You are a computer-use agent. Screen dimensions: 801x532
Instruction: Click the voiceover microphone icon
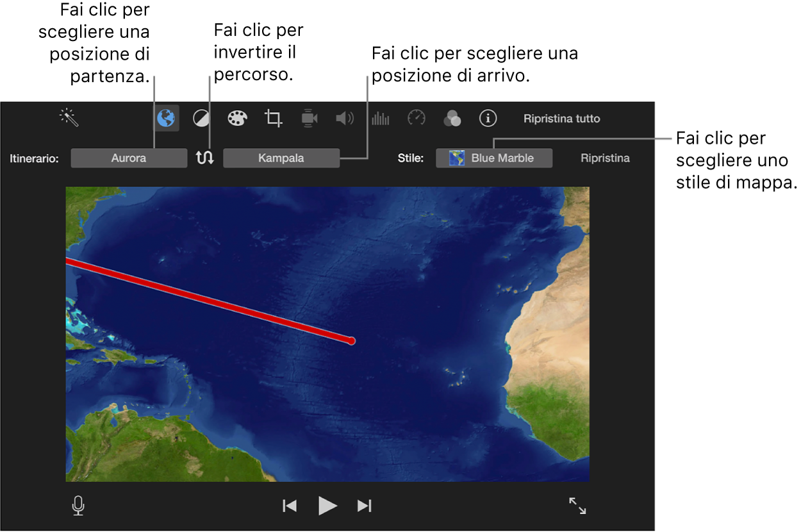point(78,506)
